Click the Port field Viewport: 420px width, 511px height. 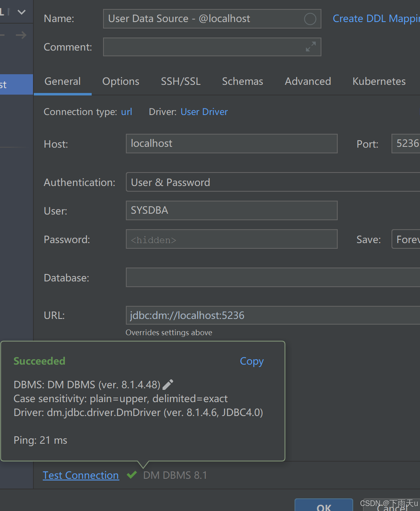click(406, 144)
